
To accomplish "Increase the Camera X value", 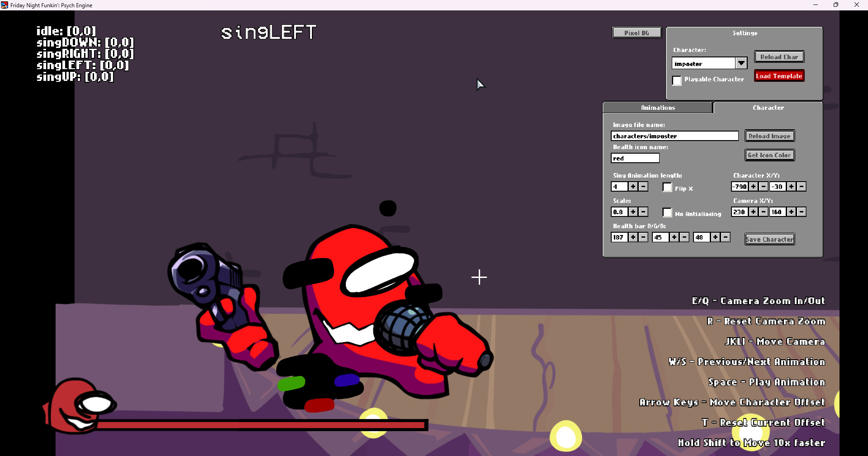I will 754,212.
